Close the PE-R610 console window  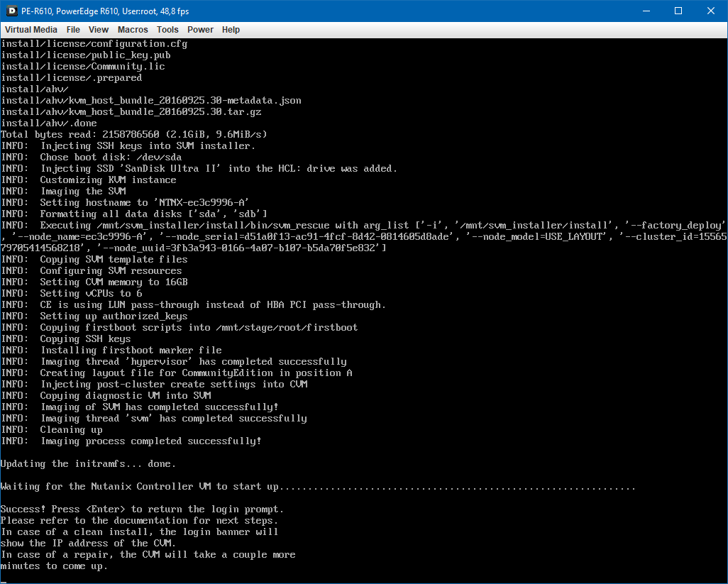point(711,11)
